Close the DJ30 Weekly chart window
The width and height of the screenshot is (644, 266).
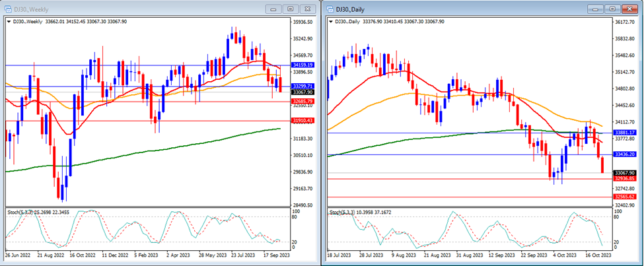pyautogui.click(x=307, y=9)
